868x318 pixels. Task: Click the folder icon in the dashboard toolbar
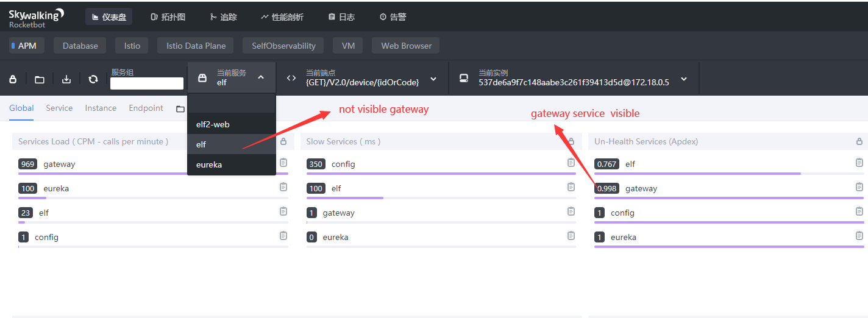click(40, 79)
